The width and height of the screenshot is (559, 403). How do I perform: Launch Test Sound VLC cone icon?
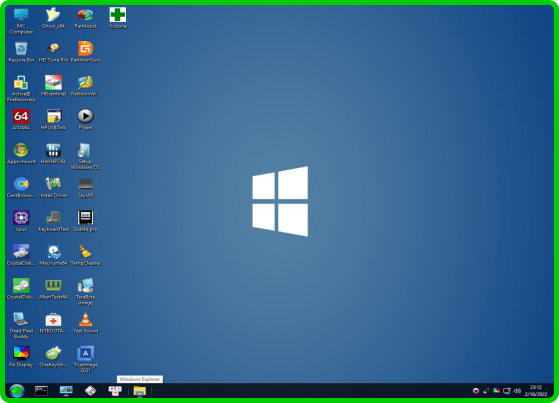click(85, 323)
